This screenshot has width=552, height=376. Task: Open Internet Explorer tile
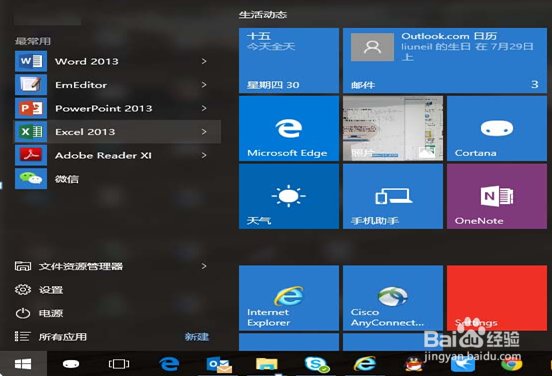(x=289, y=298)
